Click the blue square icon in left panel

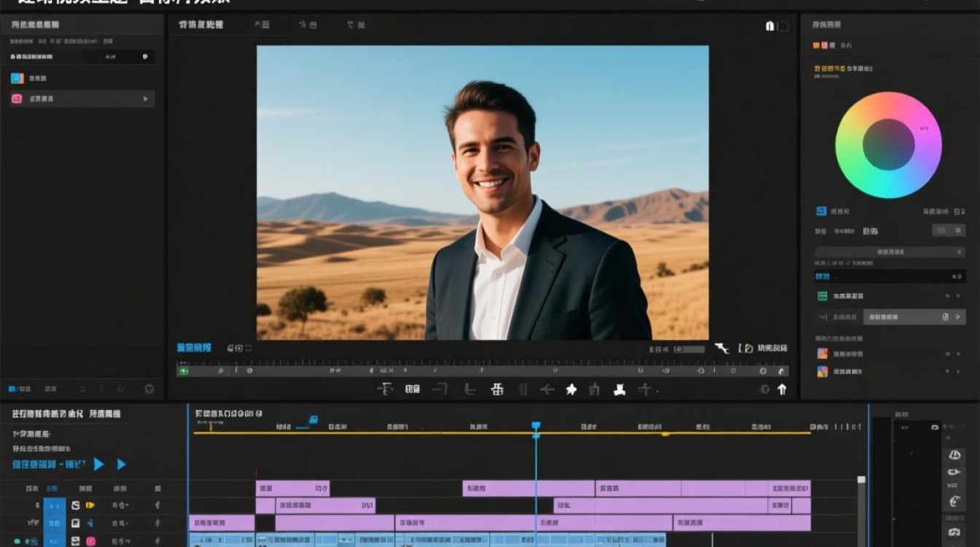tap(17, 78)
